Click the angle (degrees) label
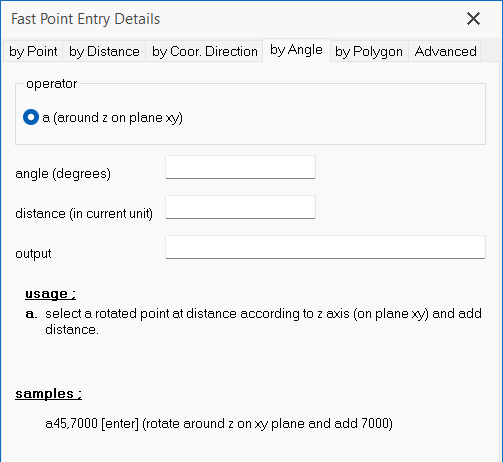Viewport: 503px width, 462px height. [x=63, y=174]
